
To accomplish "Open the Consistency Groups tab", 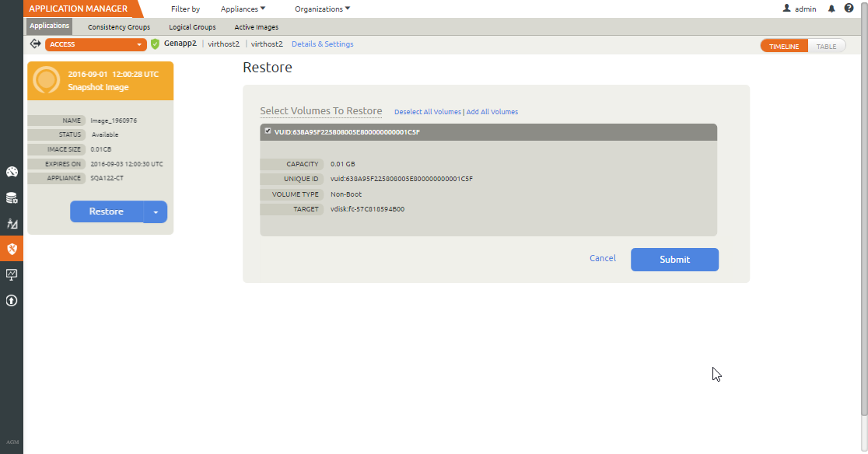I will pyautogui.click(x=118, y=26).
